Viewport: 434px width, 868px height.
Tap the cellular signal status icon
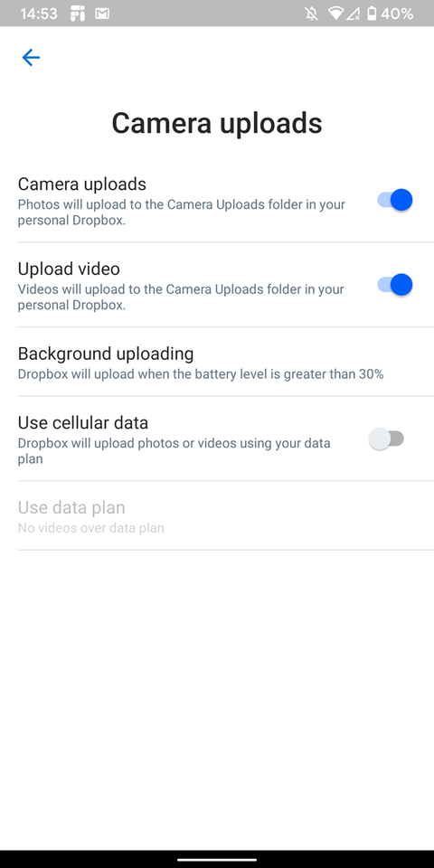pos(354,14)
